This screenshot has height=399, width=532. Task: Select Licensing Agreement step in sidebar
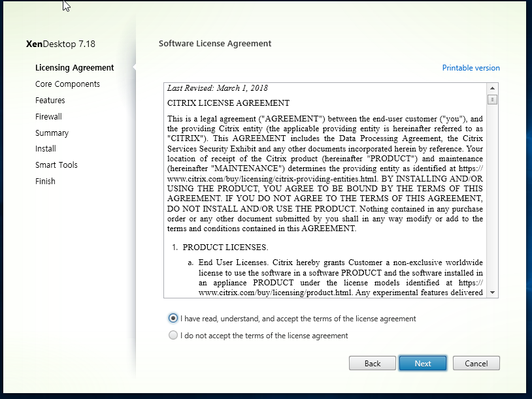pyautogui.click(x=75, y=68)
